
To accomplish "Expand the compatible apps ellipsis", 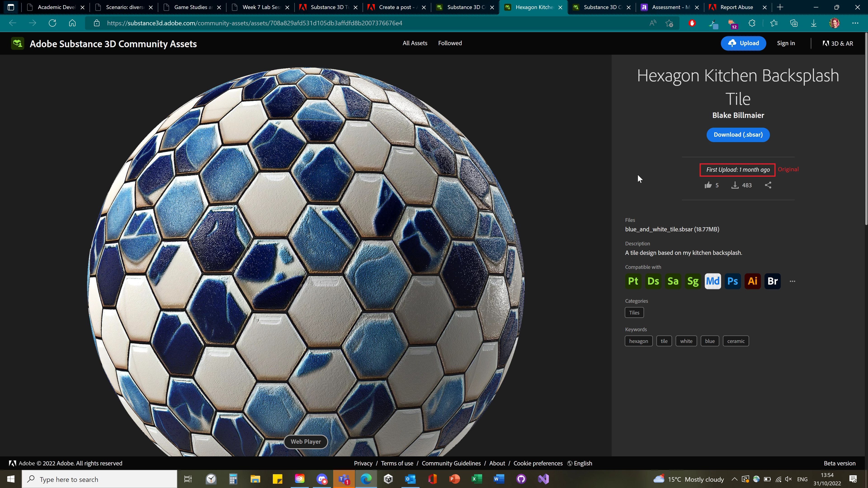I will pos(792,281).
